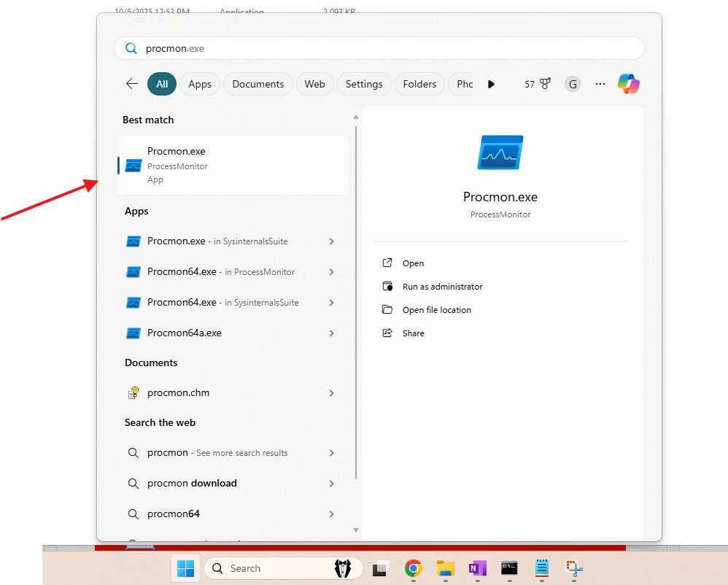728x585 pixels.
Task: Launch OneNote from the taskbar
Action: pos(478,568)
